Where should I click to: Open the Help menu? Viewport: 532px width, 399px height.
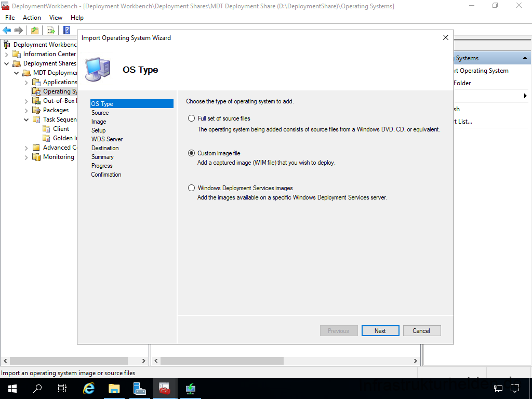click(77, 18)
